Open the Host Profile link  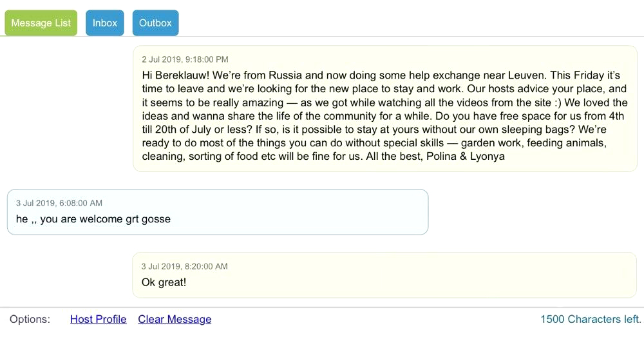point(98,319)
